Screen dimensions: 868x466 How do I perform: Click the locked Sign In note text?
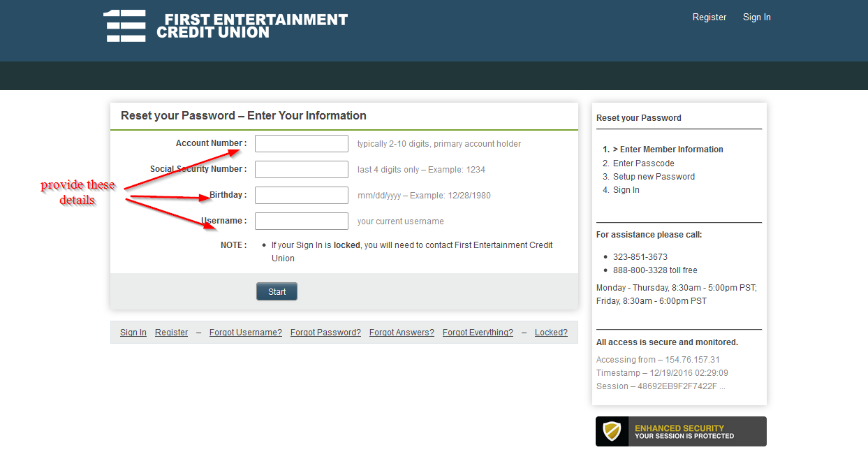click(x=412, y=252)
